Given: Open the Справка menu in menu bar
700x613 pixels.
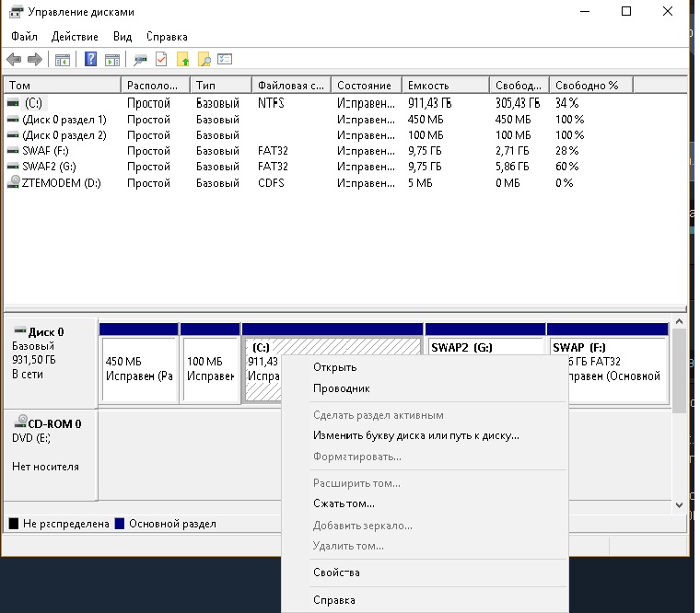Looking at the screenshot, I should tap(167, 37).
